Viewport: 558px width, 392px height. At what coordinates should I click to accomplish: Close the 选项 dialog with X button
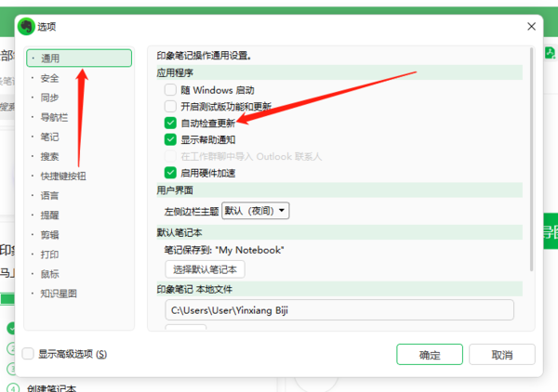click(x=532, y=26)
